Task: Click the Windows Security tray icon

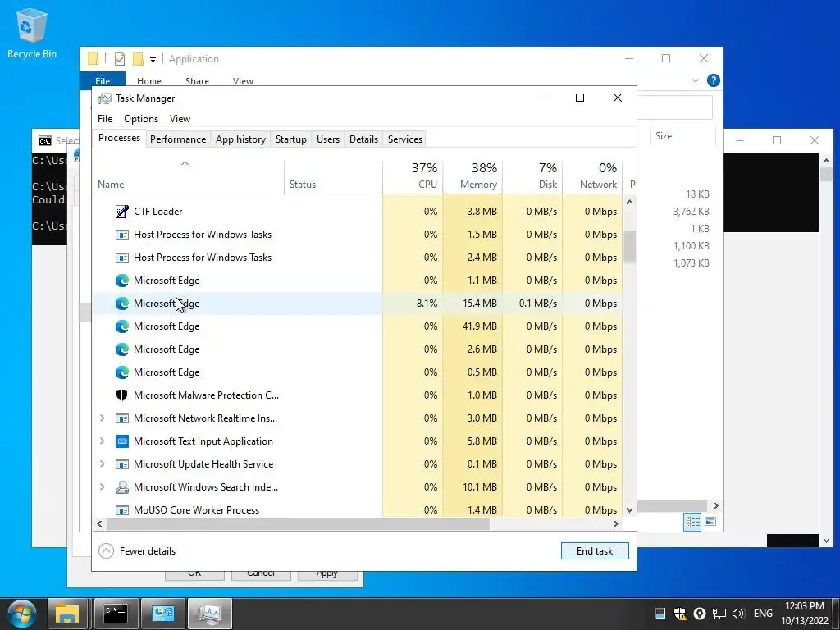Action: coord(680,614)
